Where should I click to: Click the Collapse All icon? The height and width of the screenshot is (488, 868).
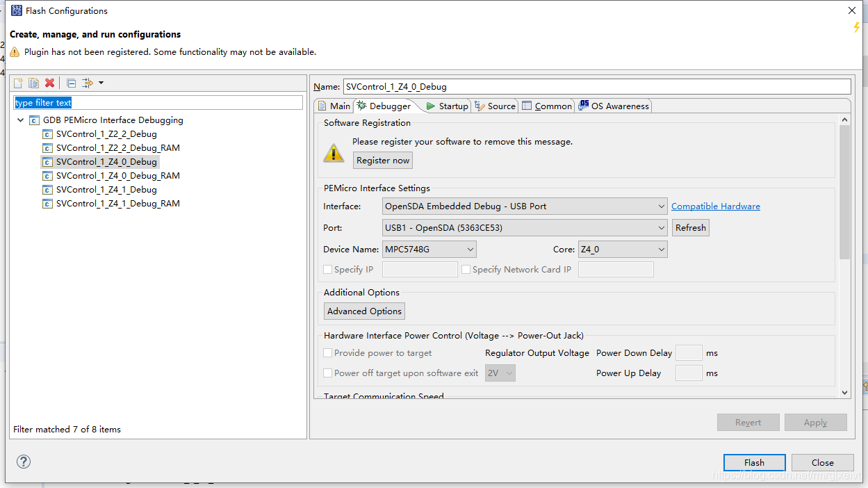pos(71,83)
